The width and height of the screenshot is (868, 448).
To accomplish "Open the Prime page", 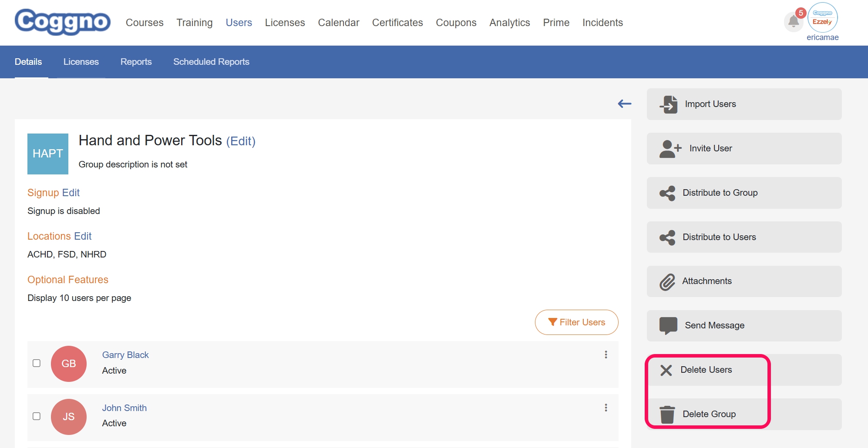I will [x=556, y=23].
